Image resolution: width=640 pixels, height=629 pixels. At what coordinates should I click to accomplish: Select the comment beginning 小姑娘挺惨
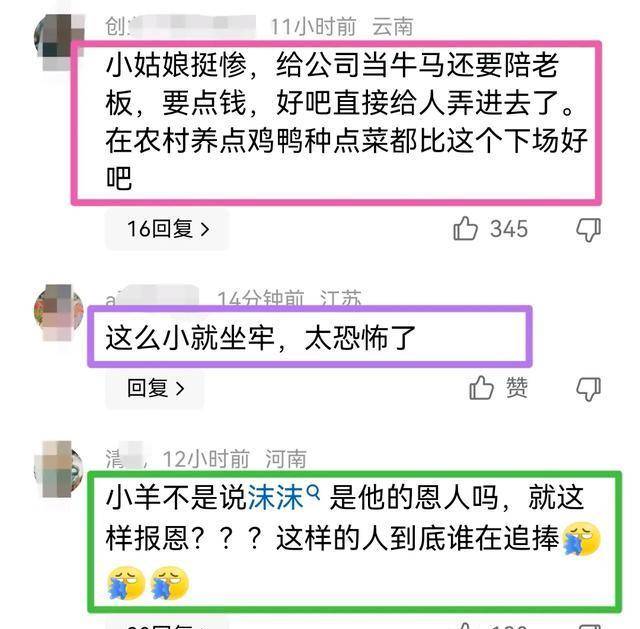(336, 122)
